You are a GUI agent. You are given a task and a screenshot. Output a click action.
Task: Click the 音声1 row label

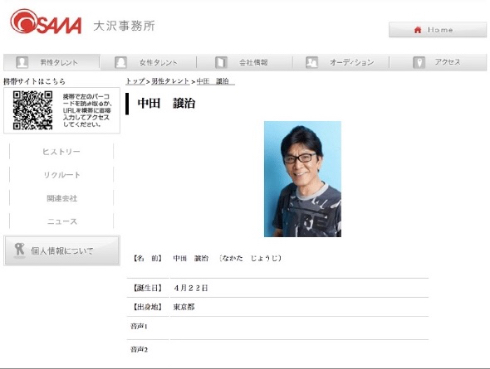point(139,326)
